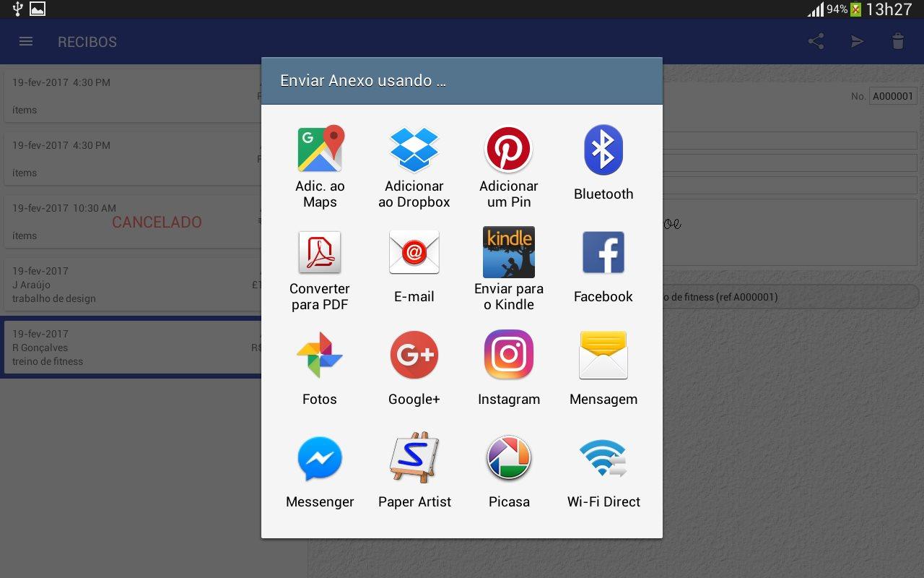Viewport: 924px width, 578px height.
Task: Tap the "Enviar Anexo usando ..." dialog title
Action: [363, 81]
